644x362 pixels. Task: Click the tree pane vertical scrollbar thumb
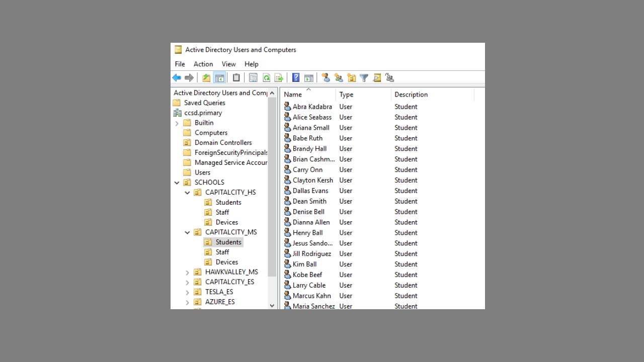tap(272, 187)
